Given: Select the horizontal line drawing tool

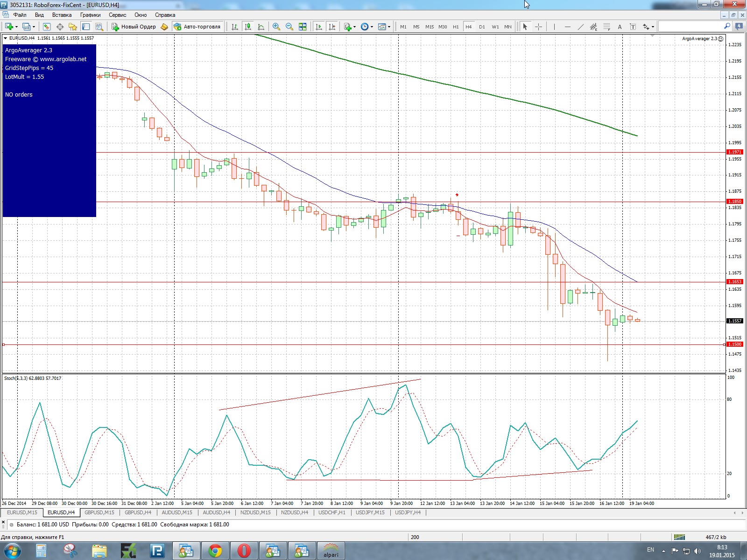Looking at the screenshot, I should (568, 27).
